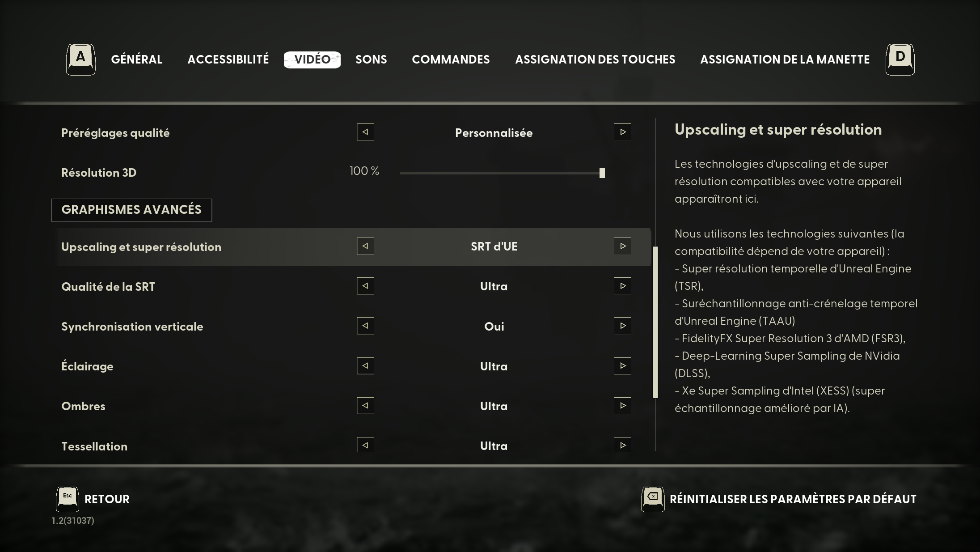
Task: Switch to the SONS tab
Action: tap(371, 59)
